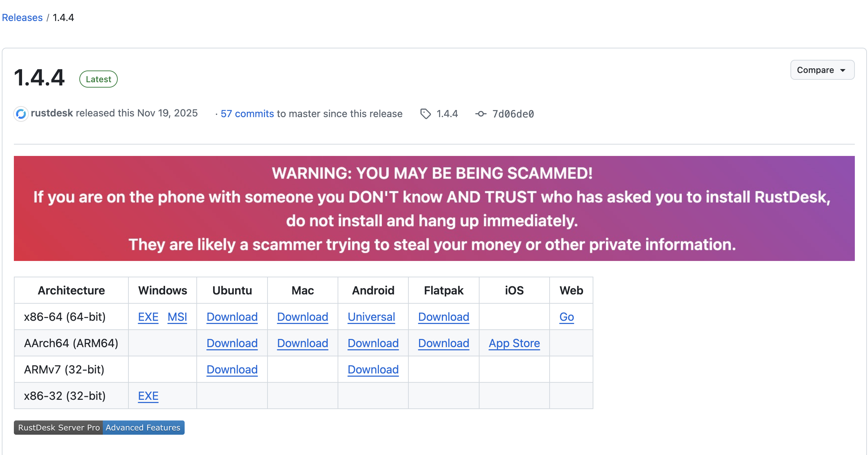Go back to Releases breadcrumb

[22, 17]
